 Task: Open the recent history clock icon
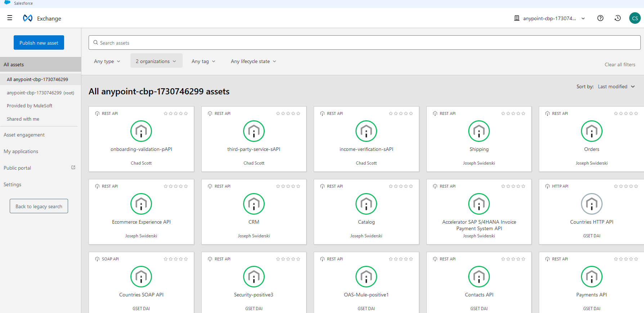pyautogui.click(x=617, y=18)
